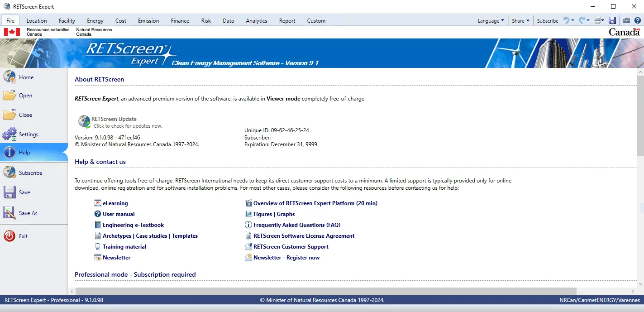Click the question mark help icon top right
644x312 pixels.
638,20
